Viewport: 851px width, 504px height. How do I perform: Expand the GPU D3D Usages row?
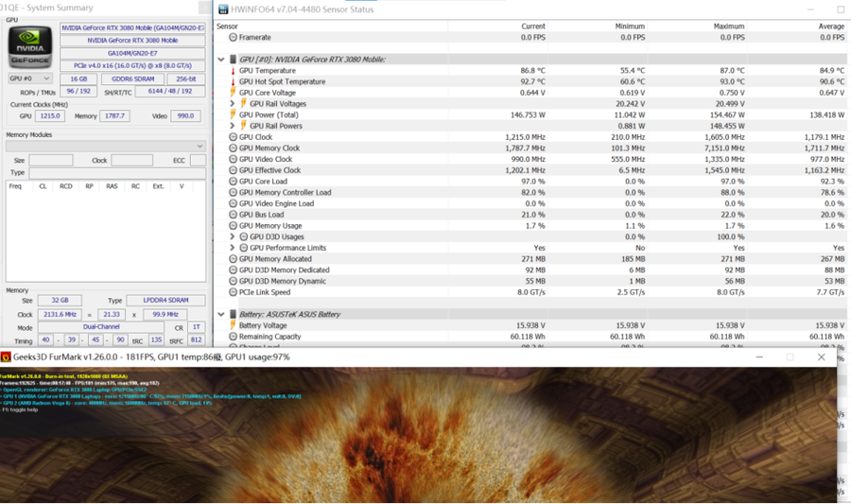233,236
